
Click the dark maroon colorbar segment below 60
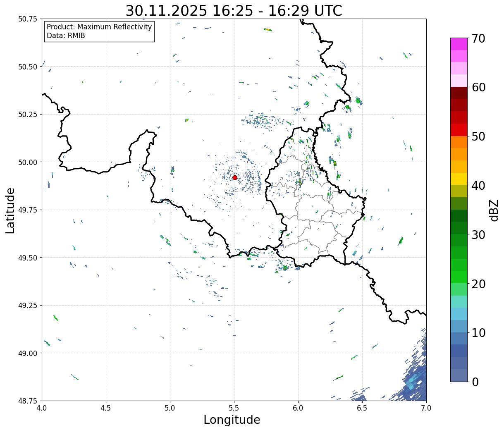(459, 93)
